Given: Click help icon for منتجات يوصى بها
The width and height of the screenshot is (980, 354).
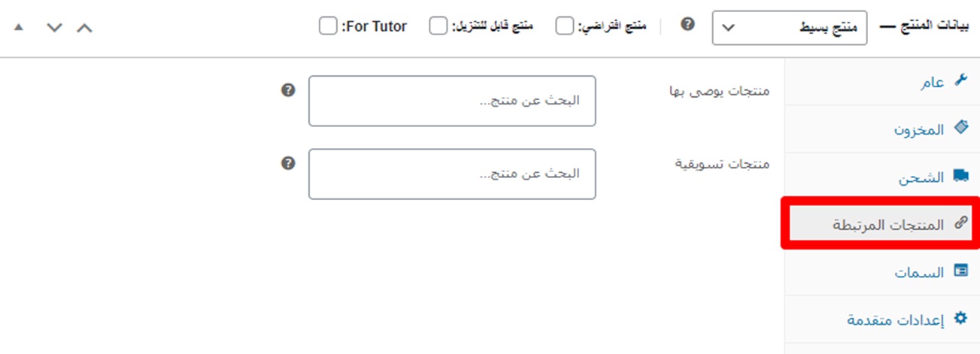Looking at the screenshot, I should [288, 90].
